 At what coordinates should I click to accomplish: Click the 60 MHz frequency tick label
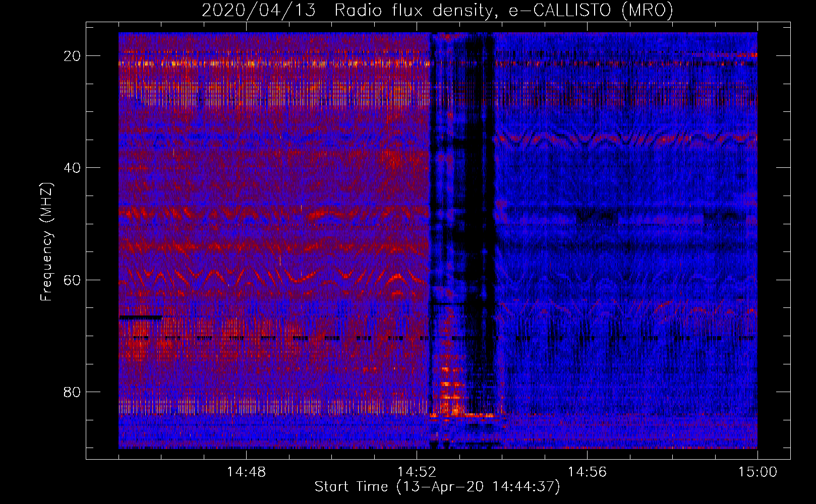point(73,280)
